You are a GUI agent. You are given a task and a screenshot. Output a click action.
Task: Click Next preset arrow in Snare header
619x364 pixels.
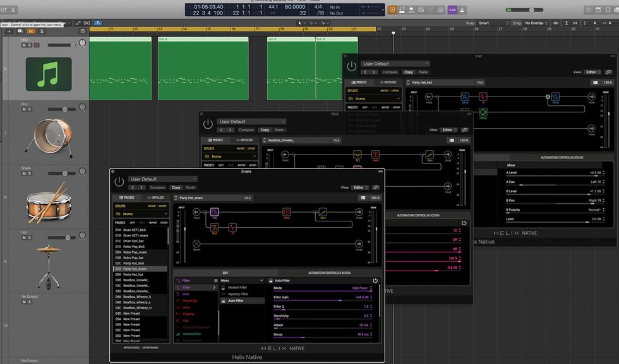pos(141,187)
